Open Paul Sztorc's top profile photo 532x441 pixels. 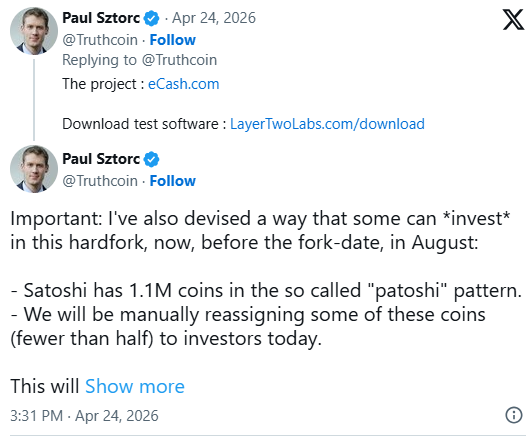click(34, 31)
